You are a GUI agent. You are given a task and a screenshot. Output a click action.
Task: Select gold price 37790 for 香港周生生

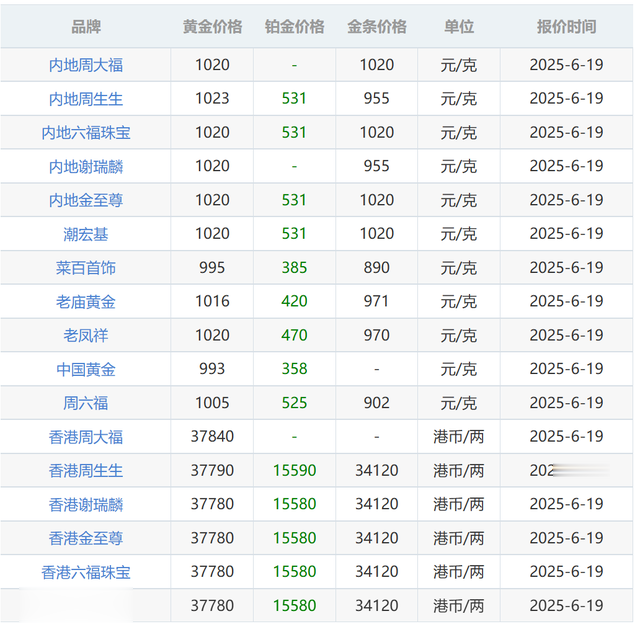click(212, 471)
